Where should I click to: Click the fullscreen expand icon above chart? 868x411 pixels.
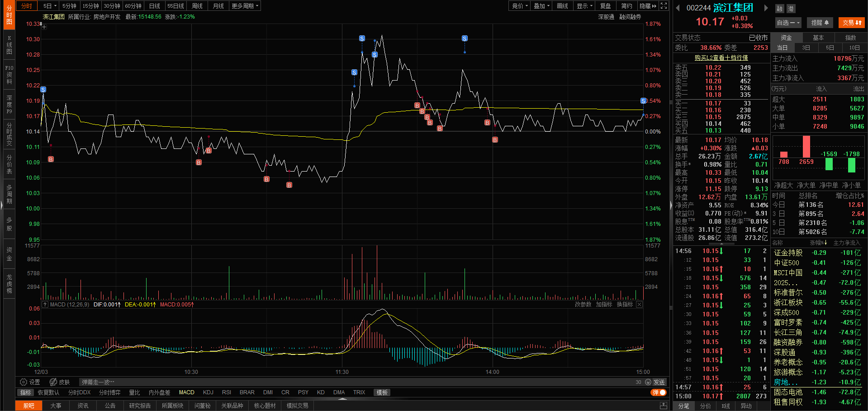point(664,6)
